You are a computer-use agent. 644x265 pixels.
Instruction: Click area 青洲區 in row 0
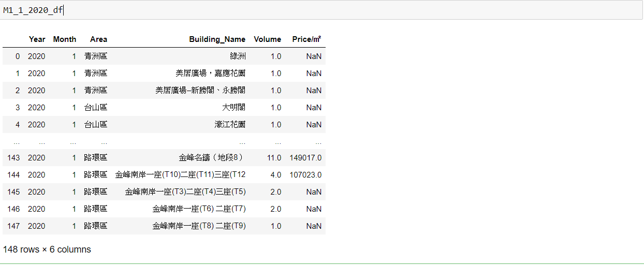pos(96,56)
